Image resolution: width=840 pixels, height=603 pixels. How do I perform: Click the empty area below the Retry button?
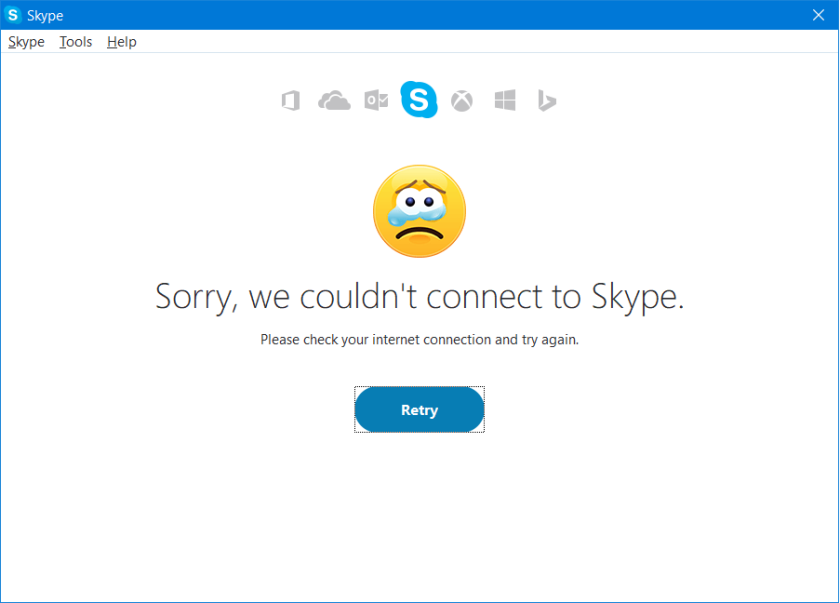coord(419,500)
